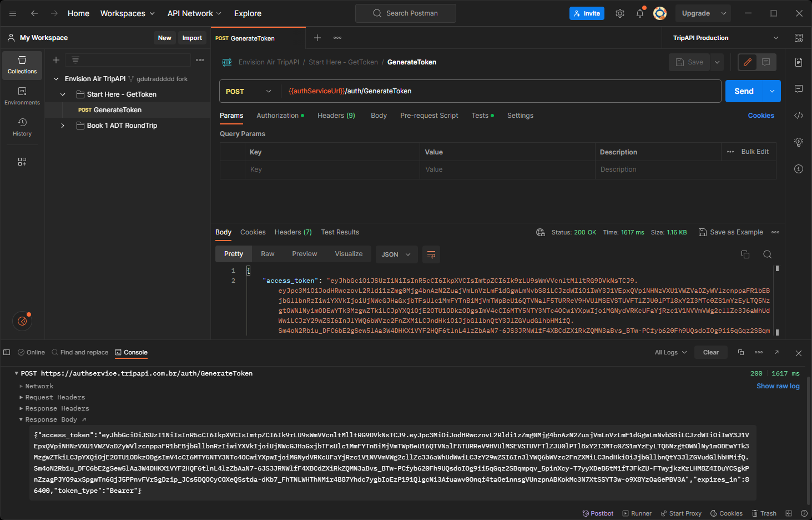Open Postman settings gear icon

[x=620, y=13]
